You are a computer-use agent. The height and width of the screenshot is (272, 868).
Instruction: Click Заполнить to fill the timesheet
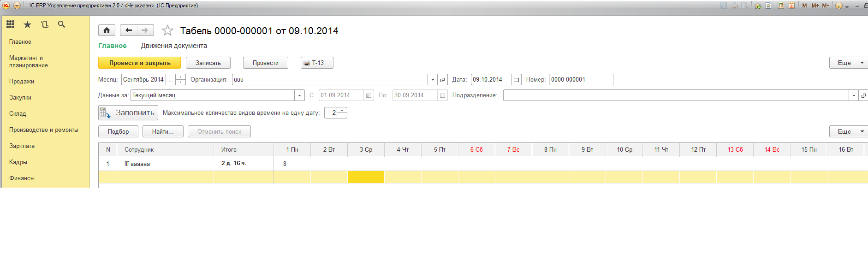pyautogui.click(x=128, y=113)
